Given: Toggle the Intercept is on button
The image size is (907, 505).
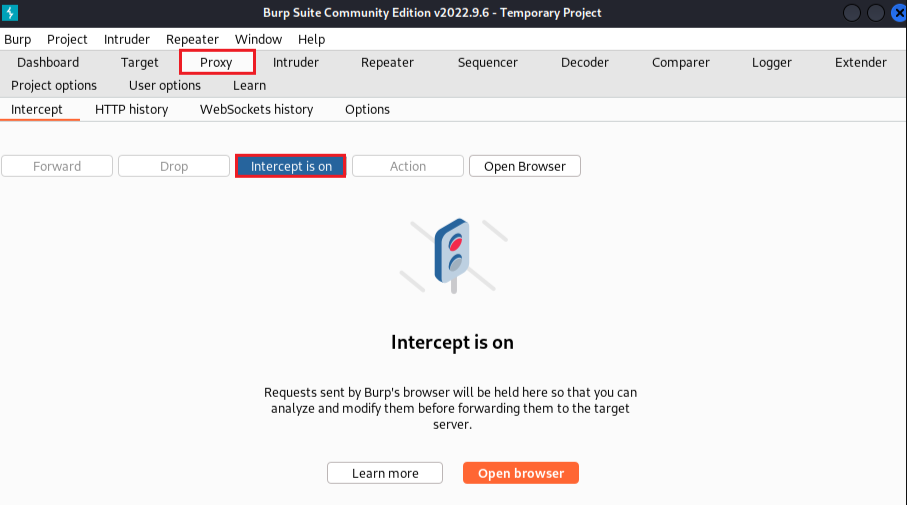Looking at the screenshot, I should coord(291,166).
